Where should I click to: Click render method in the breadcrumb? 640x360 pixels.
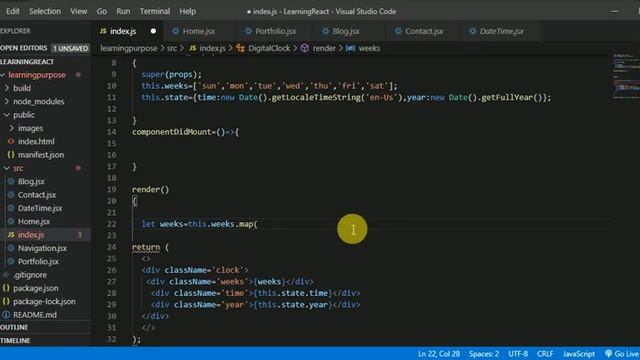click(324, 48)
